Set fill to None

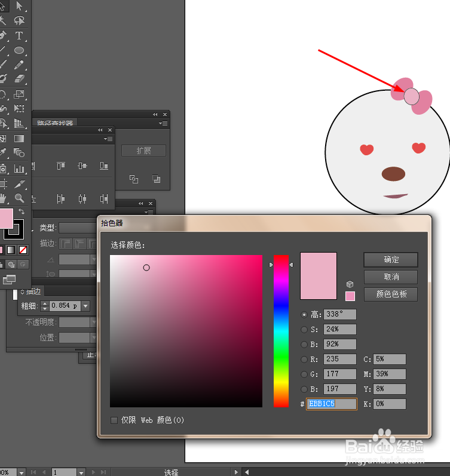(23, 250)
